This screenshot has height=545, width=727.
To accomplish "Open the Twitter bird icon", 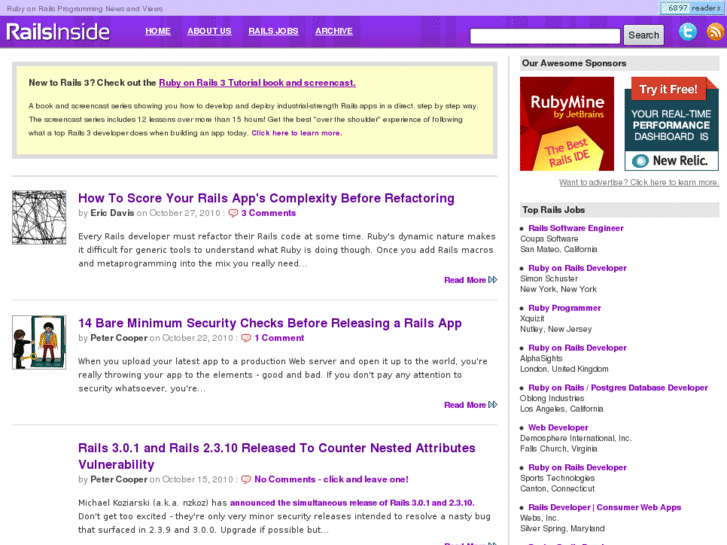I will coord(688,32).
